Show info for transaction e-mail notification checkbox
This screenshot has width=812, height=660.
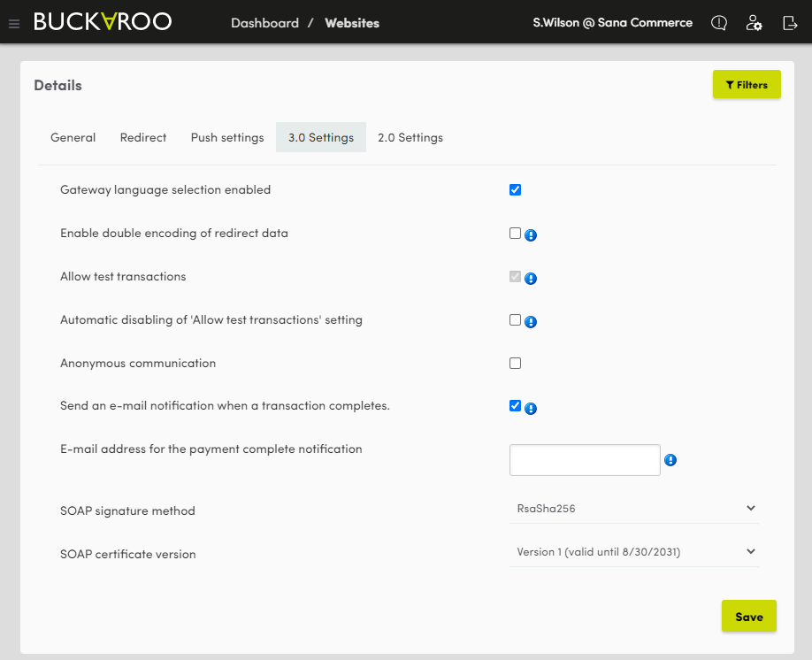tap(531, 409)
